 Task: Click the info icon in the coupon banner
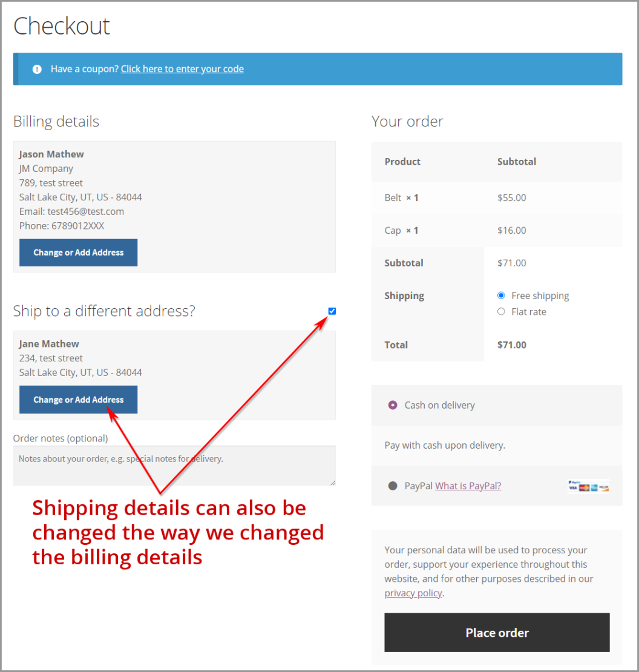pyautogui.click(x=37, y=68)
